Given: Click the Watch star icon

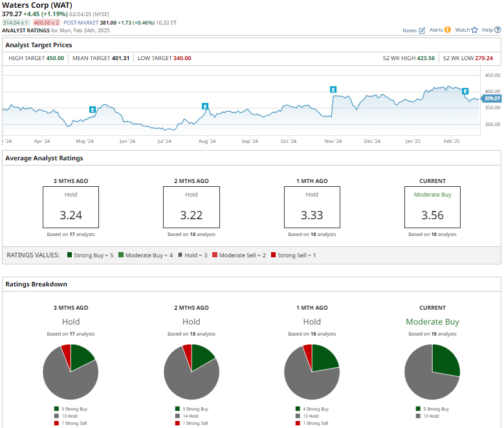Looking at the screenshot, I should coord(474,30).
